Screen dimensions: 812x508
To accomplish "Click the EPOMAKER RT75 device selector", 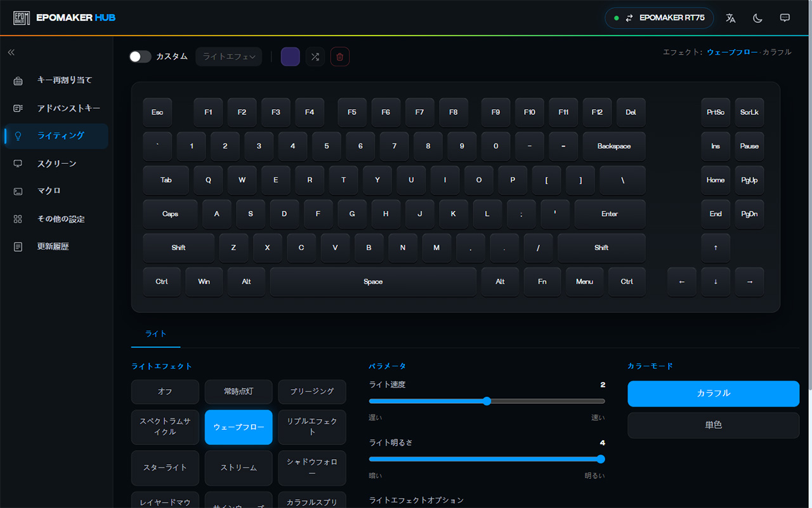I will coord(659,18).
